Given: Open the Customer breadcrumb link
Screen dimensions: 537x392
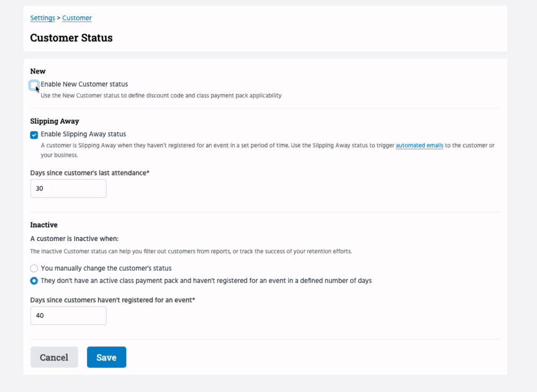Looking at the screenshot, I should (x=77, y=18).
